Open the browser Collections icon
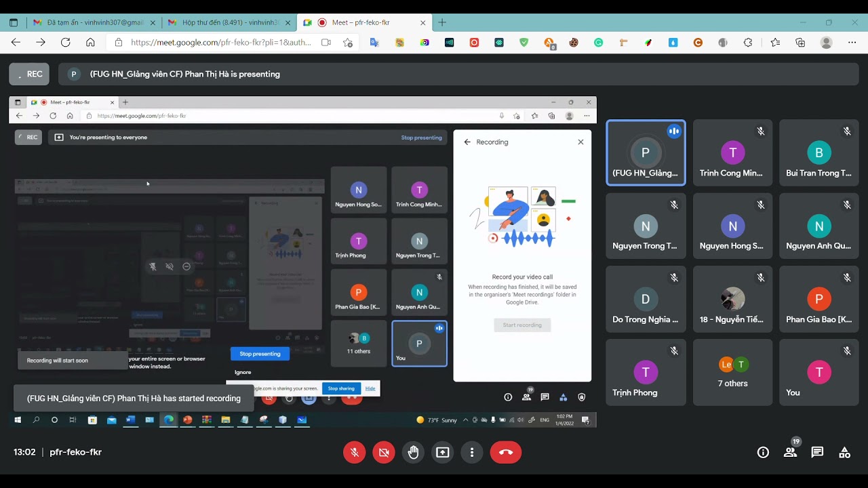 800,42
